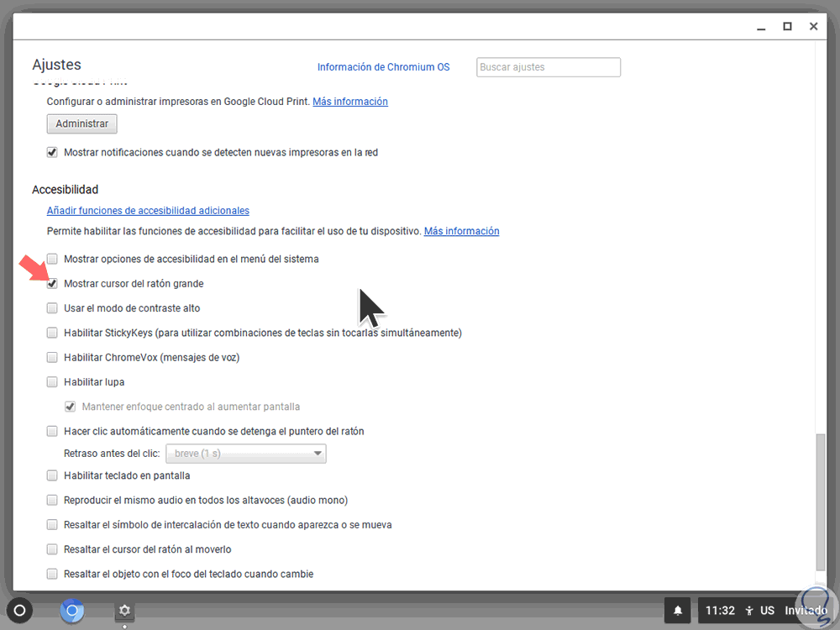840x630 pixels.
Task: Enable mono audio on all speakers
Action: click(52, 501)
